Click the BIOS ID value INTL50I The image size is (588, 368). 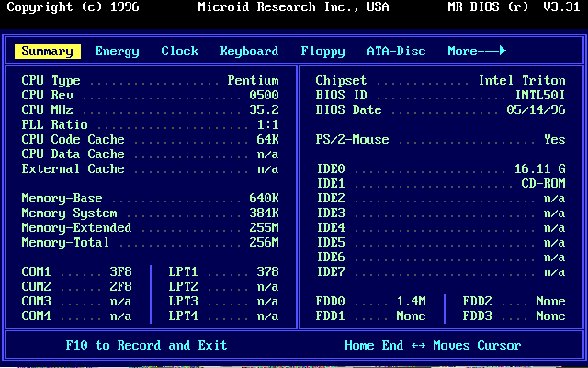coord(540,95)
